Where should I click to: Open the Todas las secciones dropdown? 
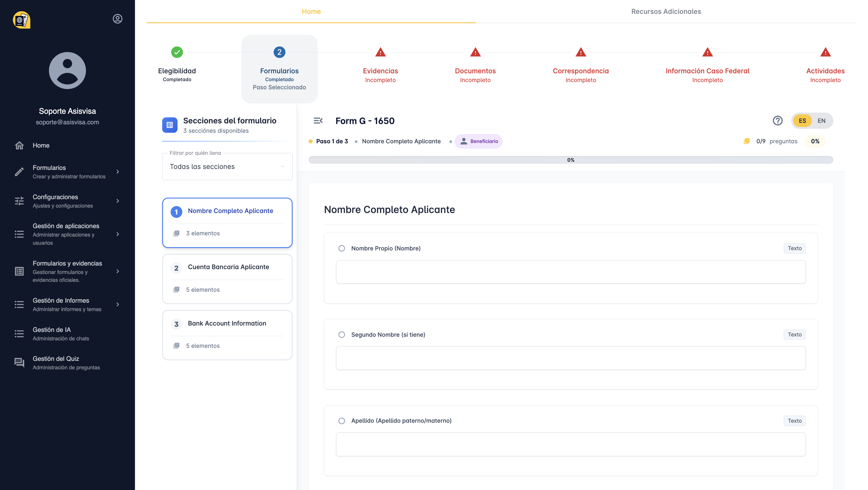coord(227,167)
